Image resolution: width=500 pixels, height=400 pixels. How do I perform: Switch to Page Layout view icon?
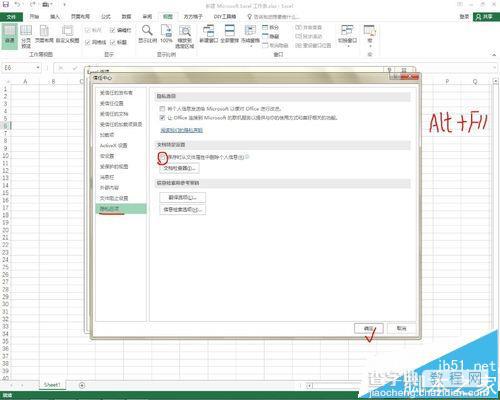point(44,33)
